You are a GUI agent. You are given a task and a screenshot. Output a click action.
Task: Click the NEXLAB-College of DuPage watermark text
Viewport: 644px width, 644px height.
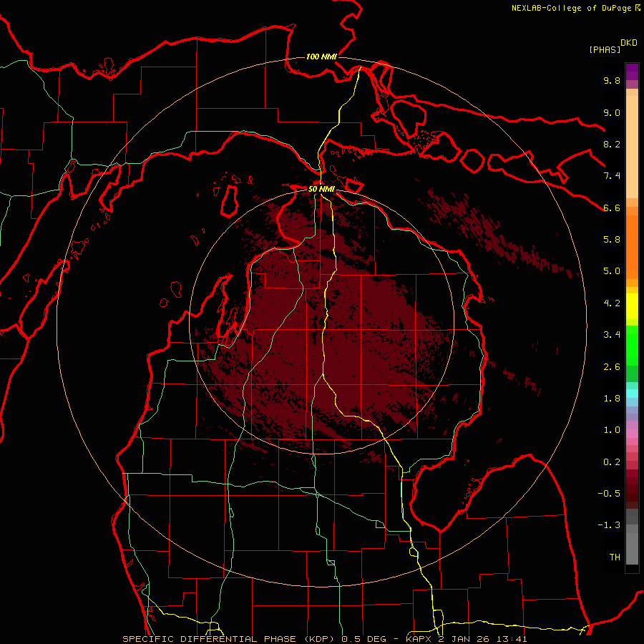[x=573, y=8]
